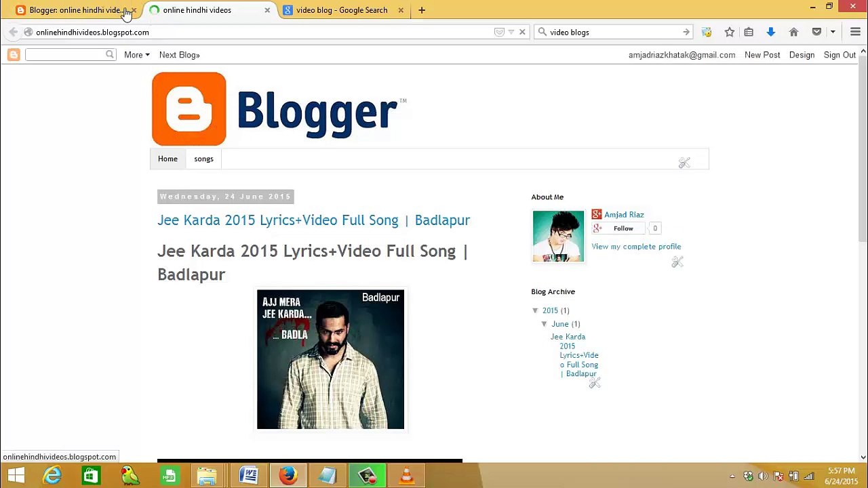Open the Firefox downloads arrow
Viewport: 868px width, 488px height.
770,32
